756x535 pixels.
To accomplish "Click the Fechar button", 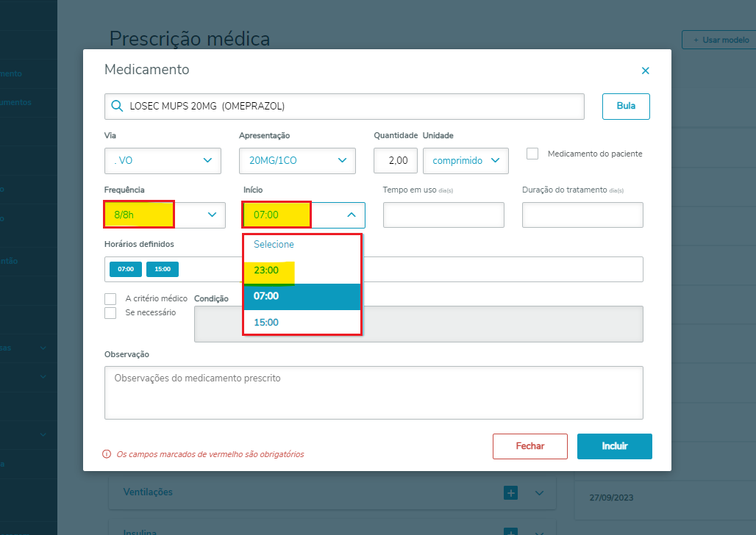I will coord(530,446).
